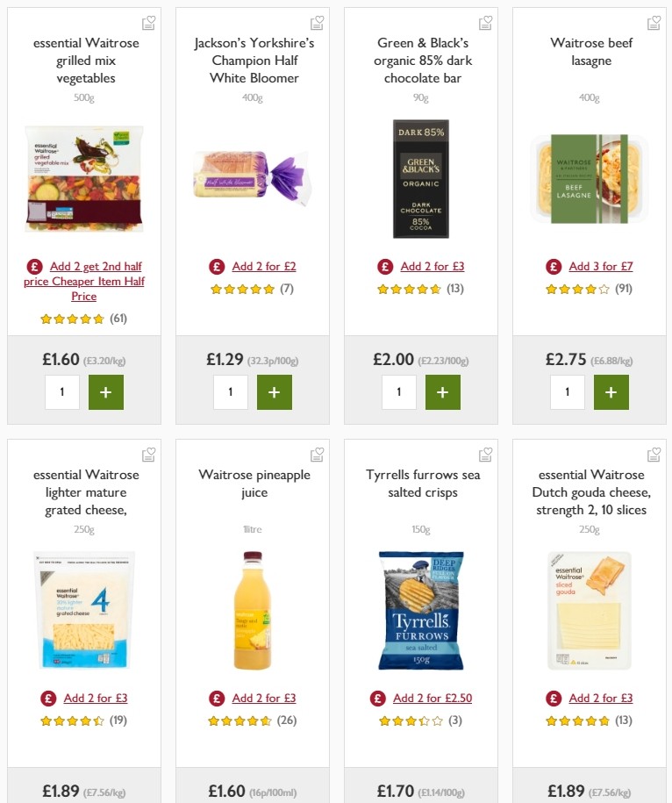Select the £ pound icon on the dark chocolate bar
The height and width of the screenshot is (803, 672).
[x=385, y=265]
